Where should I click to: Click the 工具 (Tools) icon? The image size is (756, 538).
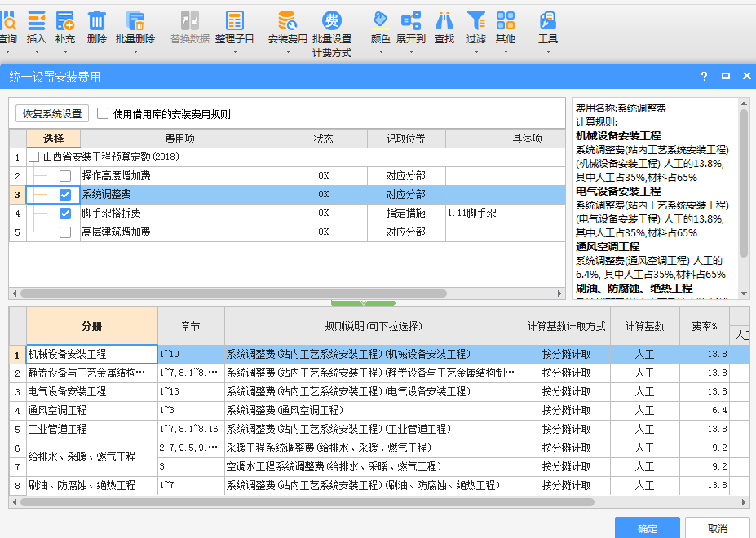[x=548, y=20]
